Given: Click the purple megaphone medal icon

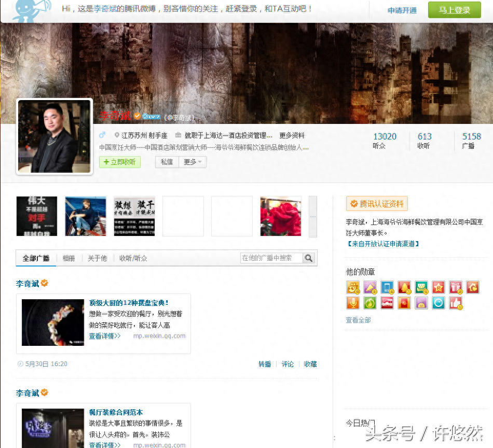Looking at the screenshot, I should point(369,288).
